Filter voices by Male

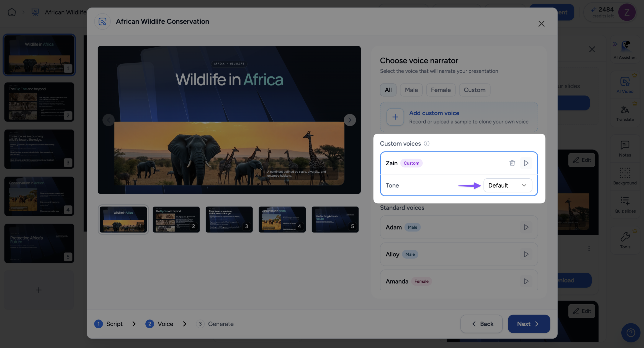tap(411, 90)
